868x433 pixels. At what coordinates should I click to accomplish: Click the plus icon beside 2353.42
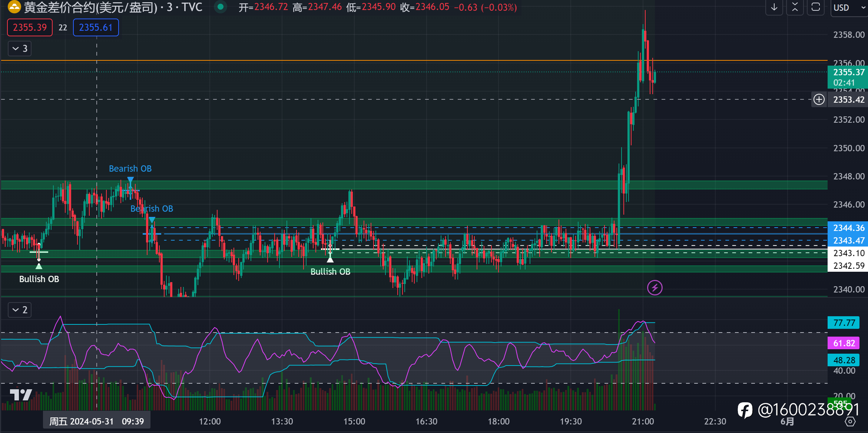[819, 99]
